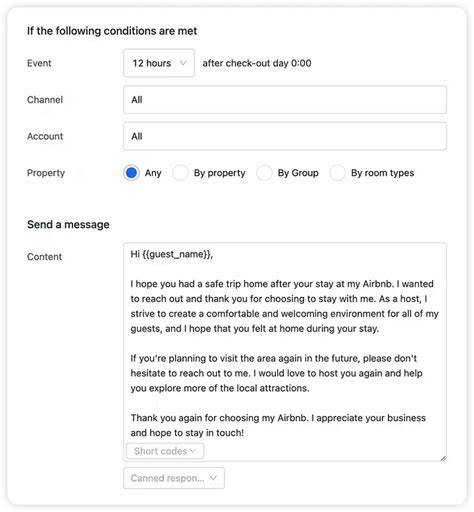
Task: Open the 12 hours event dropdown
Action: click(159, 63)
